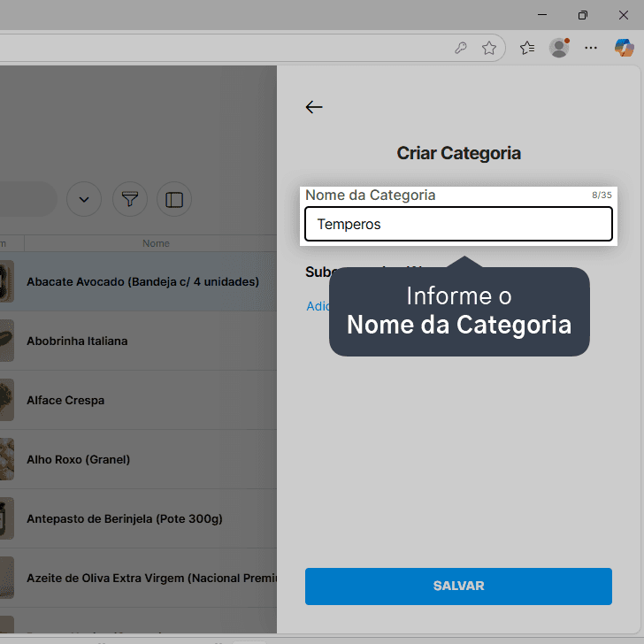644x644 pixels.
Task: Click the Alface Crespa thumbnail image
Action: pos(6,400)
